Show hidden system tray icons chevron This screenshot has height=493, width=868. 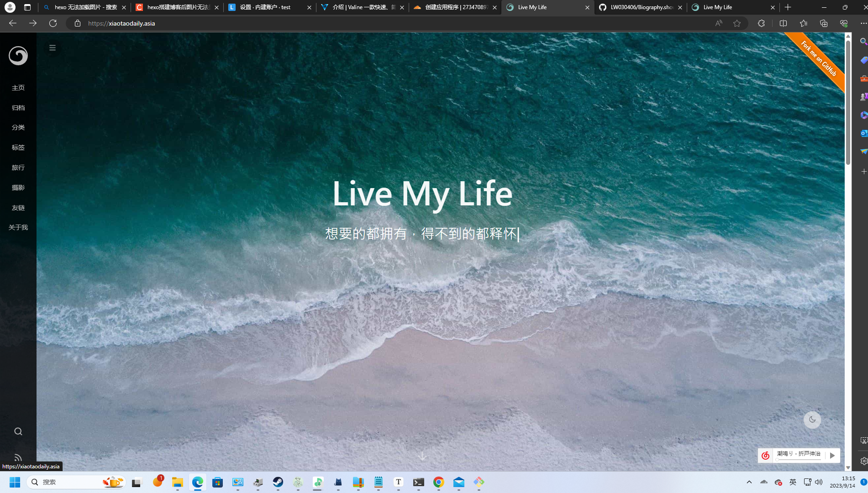[749, 482]
